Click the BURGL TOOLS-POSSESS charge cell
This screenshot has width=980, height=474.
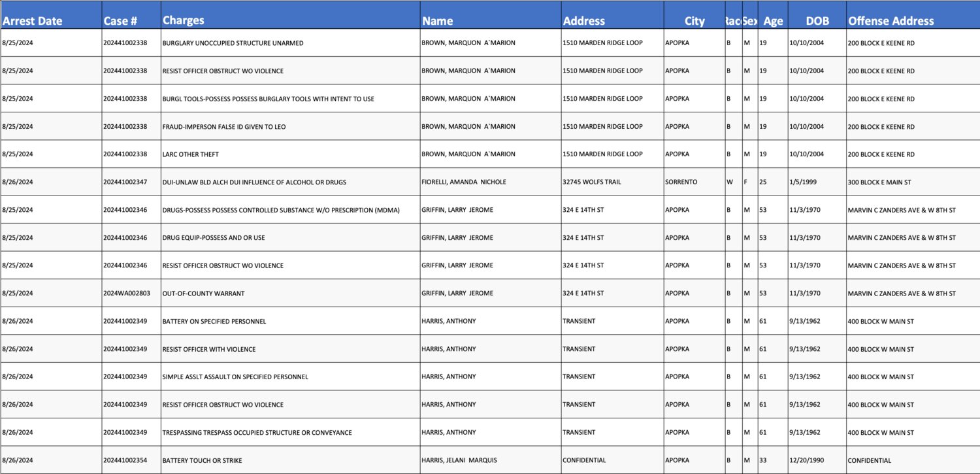pos(291,99)
